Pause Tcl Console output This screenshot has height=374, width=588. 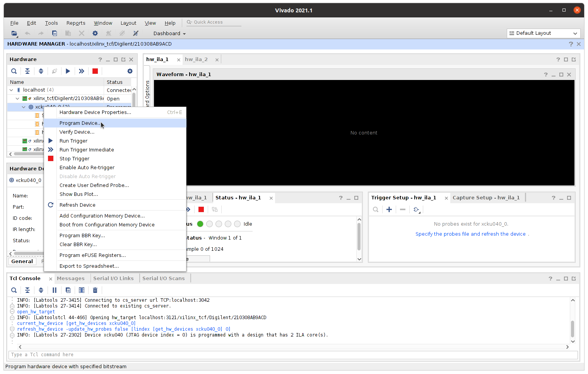click(55, 290)
